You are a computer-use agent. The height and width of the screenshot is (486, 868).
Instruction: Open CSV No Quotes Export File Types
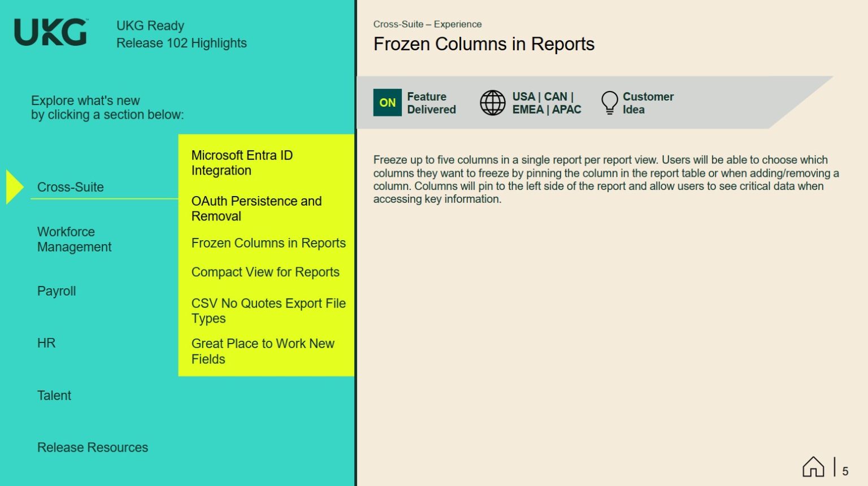pyautogui.click(x=268, y=311)
